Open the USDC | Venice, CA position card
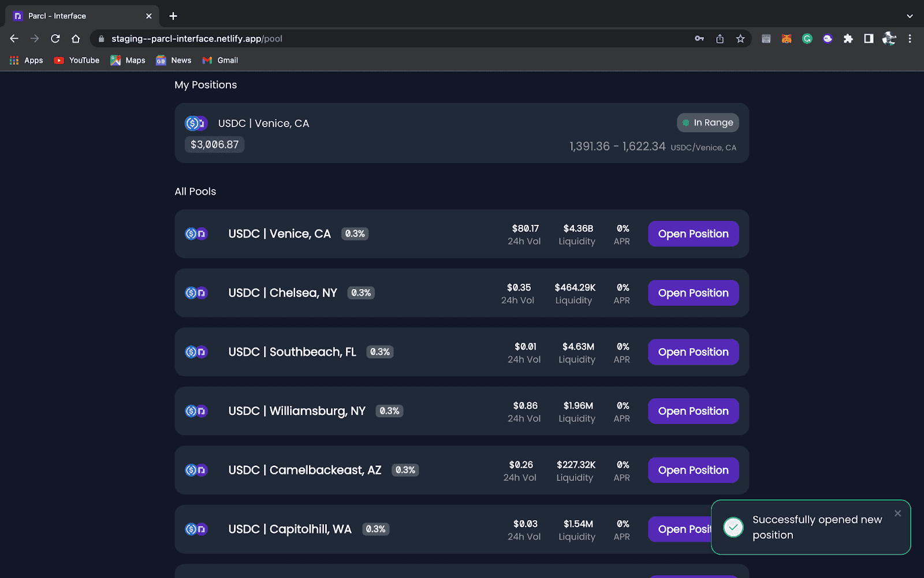 click(x=461, y=133)
